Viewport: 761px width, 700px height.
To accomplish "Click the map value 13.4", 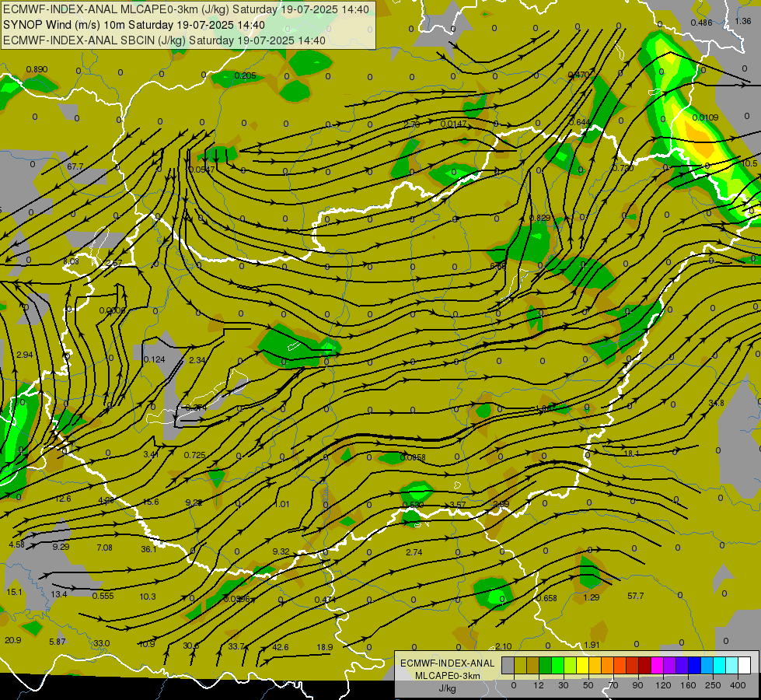I will point(59,594).
